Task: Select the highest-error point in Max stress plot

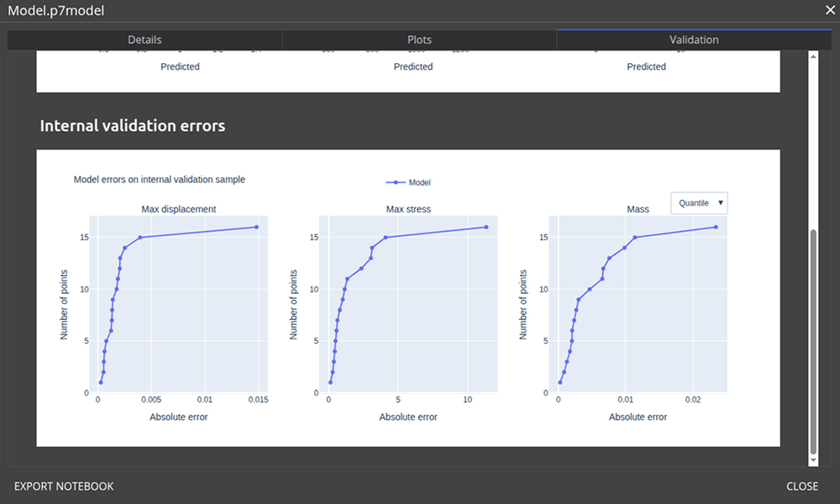Action: [486, 227]
